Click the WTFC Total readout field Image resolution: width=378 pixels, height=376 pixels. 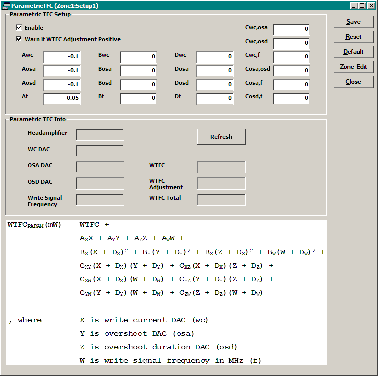click(x=221, y=200)
